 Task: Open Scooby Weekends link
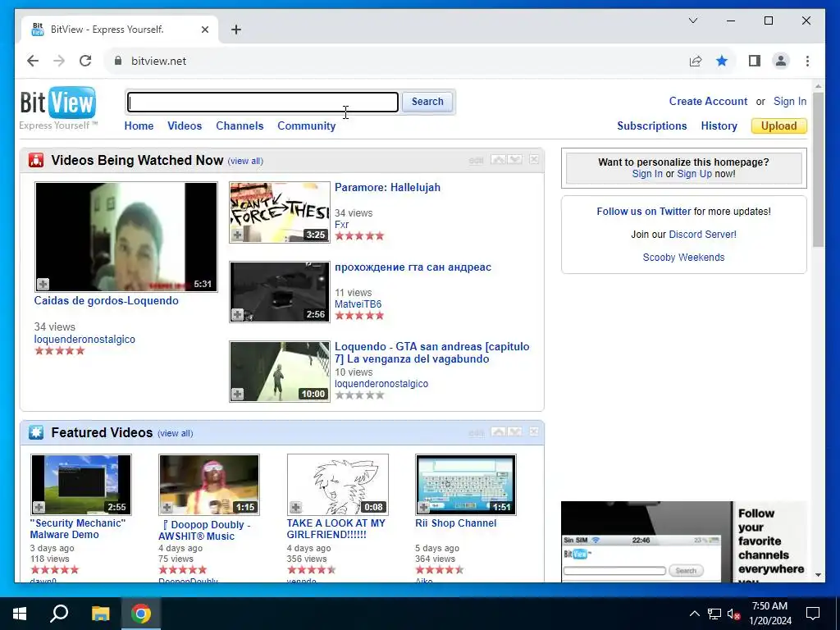coord(683,258)
